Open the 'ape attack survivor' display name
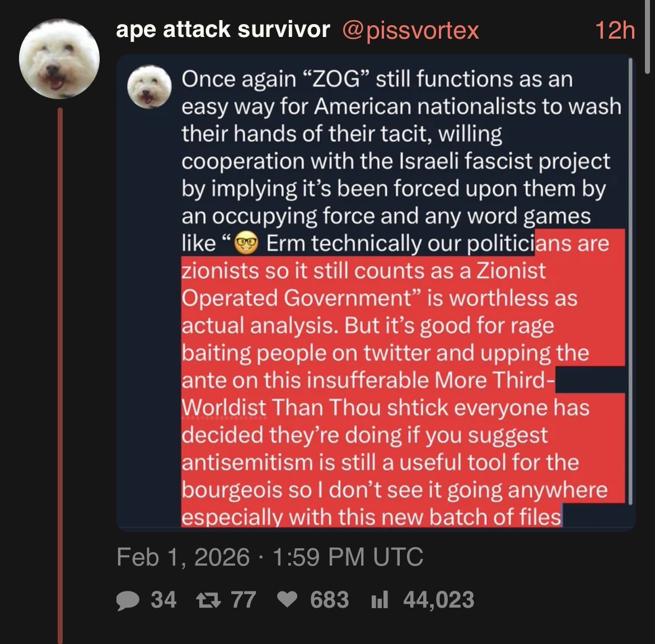Viewport: 655px width, 644px height. pyautogui.click(x=223, y=30)
